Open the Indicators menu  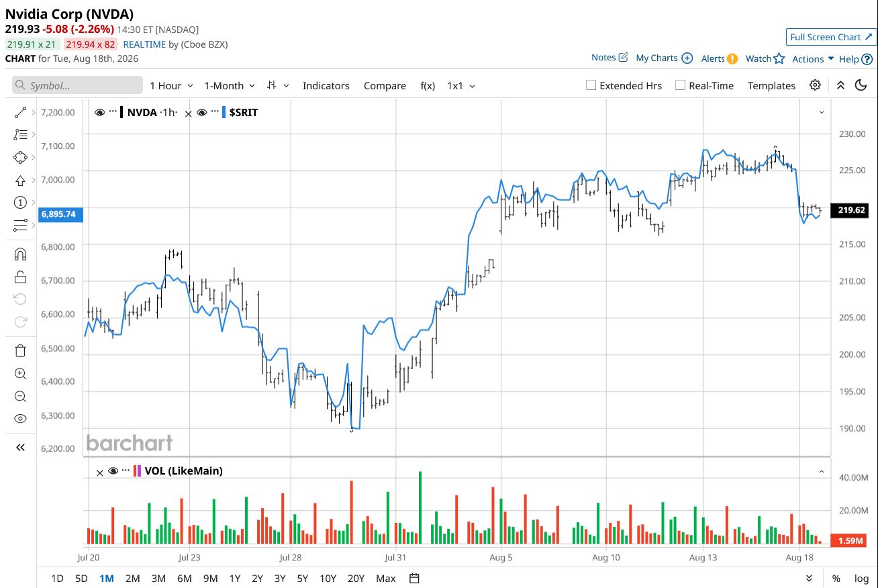click(x=326, y=86)
